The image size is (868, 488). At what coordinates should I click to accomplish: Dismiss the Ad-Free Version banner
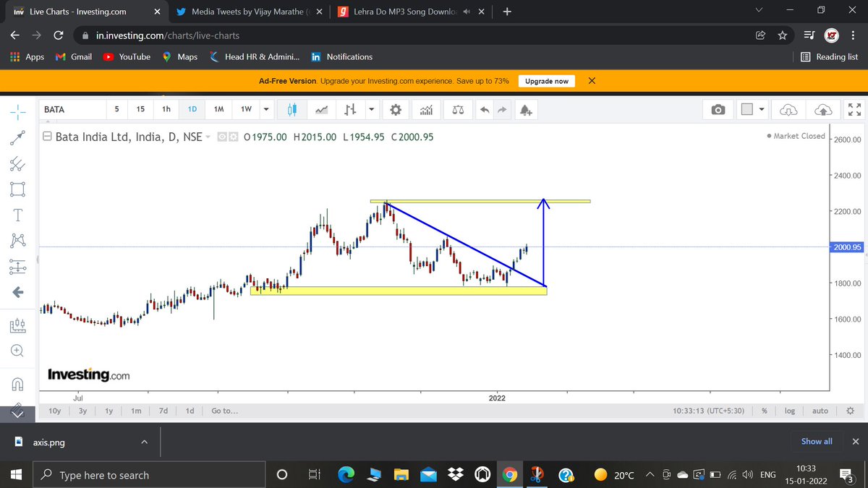point(592,81)
